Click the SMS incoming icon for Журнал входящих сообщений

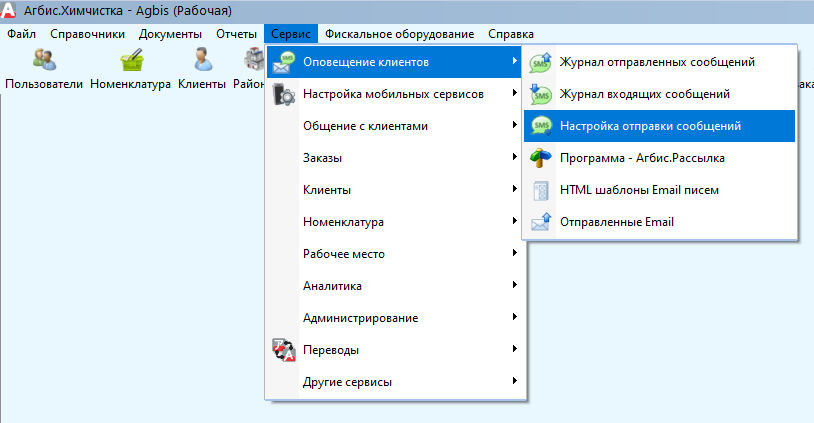tap(540, 94)
